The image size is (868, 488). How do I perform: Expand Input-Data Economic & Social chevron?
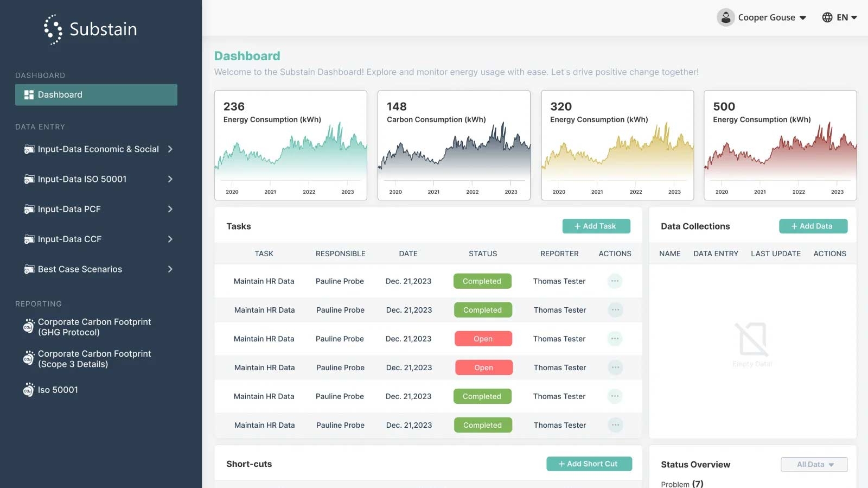(x=170, y=149)
